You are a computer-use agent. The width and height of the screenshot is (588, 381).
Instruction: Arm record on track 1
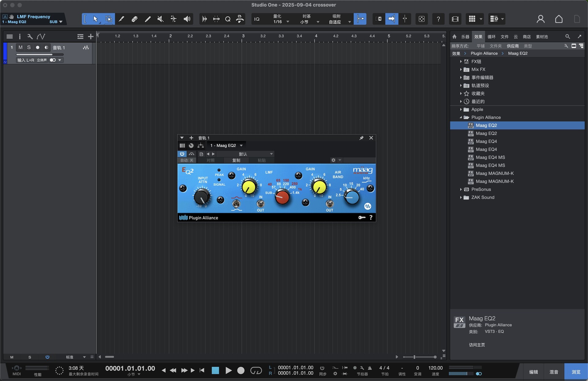(38, 47)
